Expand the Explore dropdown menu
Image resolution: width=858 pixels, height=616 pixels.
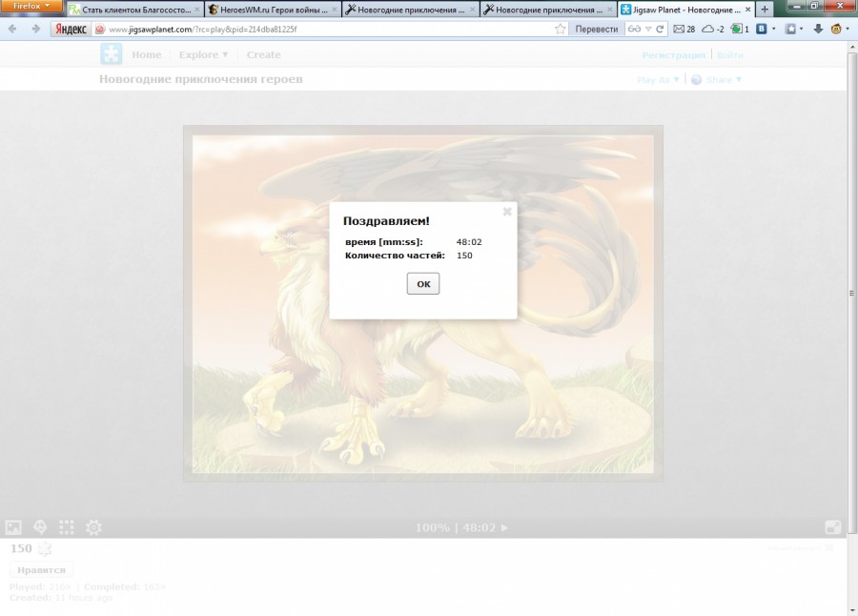pyautogui.click(x=203, y=55)
